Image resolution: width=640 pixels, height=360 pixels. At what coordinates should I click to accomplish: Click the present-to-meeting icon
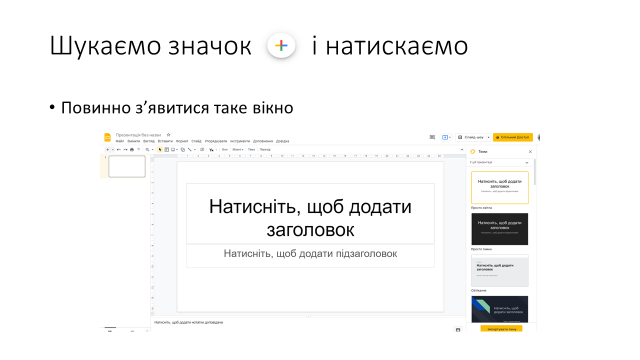tap(444, 138)
